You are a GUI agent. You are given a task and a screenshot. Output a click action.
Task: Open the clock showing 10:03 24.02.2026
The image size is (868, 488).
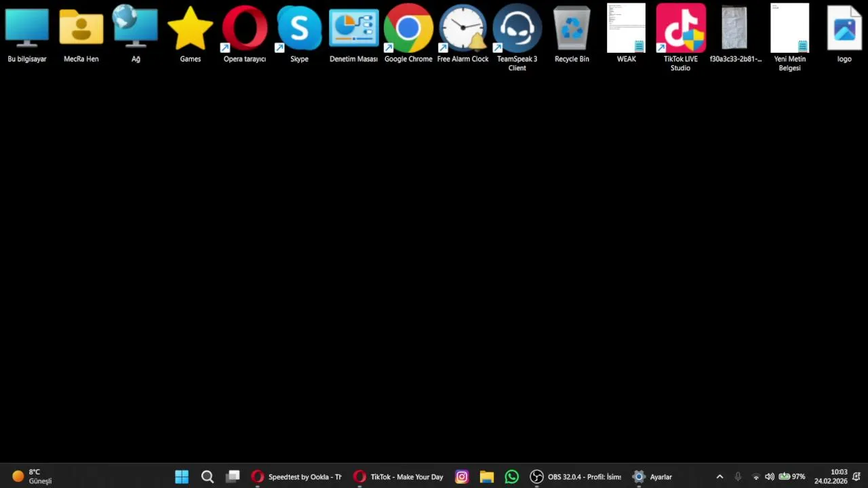click(x=831, y=476)
